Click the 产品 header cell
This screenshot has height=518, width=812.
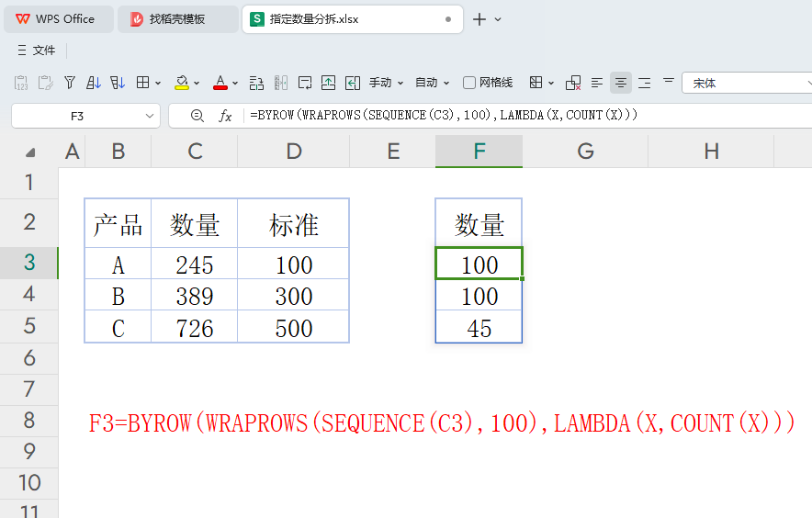coord(118,224)
